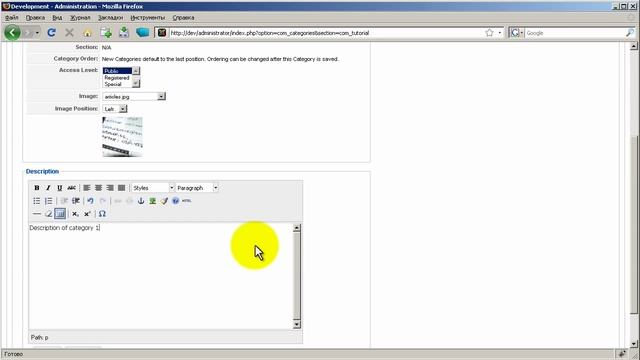Open the Paragraph format dropdown

[x=198, y=188]
